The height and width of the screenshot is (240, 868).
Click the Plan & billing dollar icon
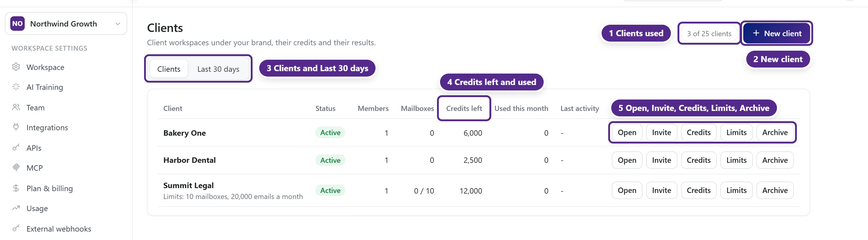pos(16,188)
